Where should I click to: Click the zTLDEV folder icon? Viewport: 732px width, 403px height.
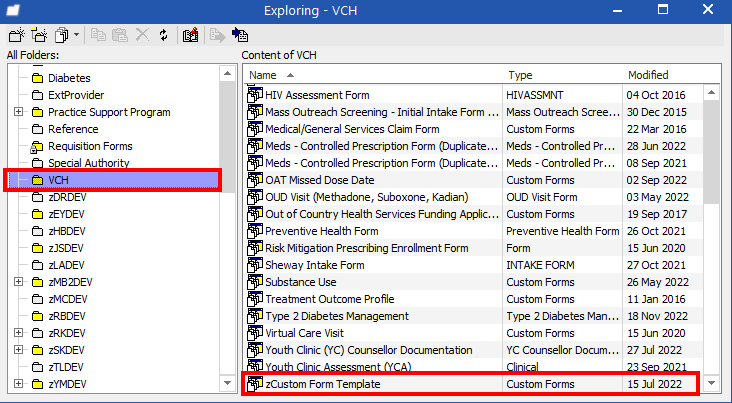click(x=38, y=367)
